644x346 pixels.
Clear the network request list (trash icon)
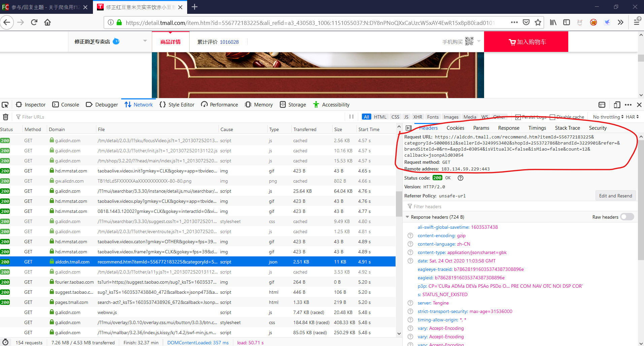pos(6,117)
